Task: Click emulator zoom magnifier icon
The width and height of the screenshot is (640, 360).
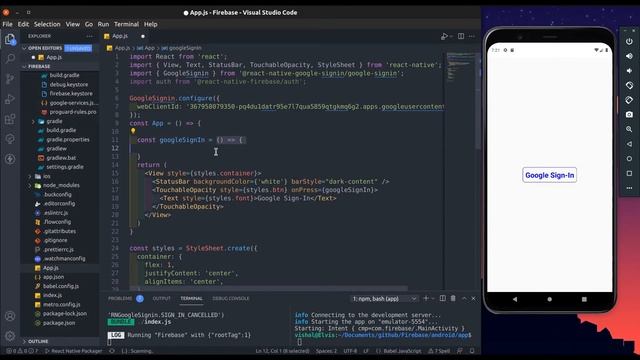Action: pos(629,129)
